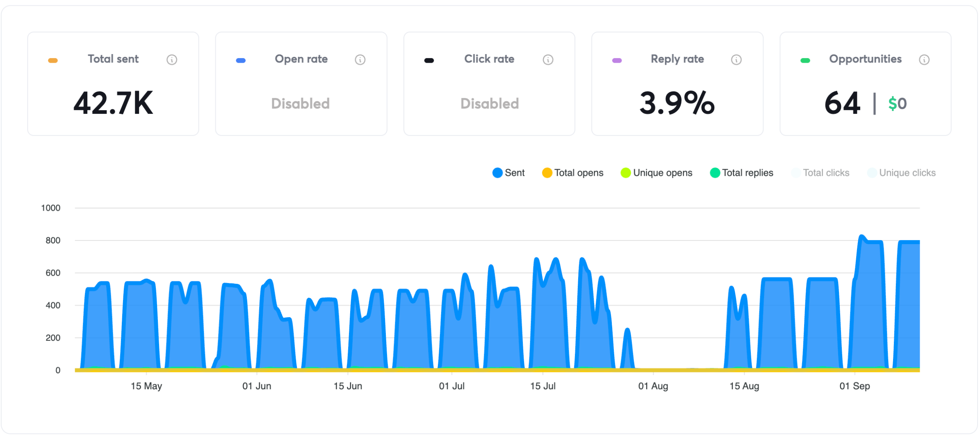Click the green dot on Opportunities card
Screen dimensions: 980x440
tap(805, 60)
